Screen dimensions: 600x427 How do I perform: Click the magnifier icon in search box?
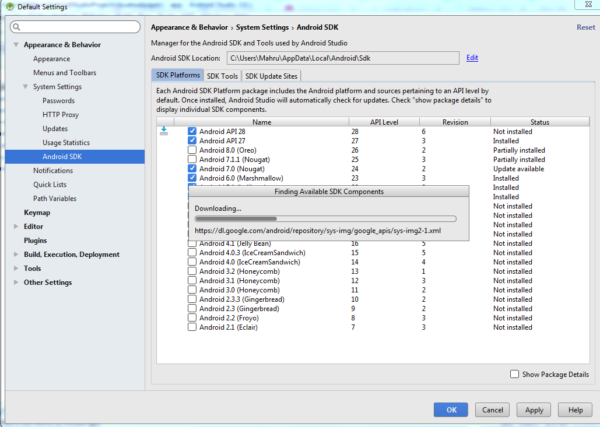pyautogui.click(x=19, y=26)
